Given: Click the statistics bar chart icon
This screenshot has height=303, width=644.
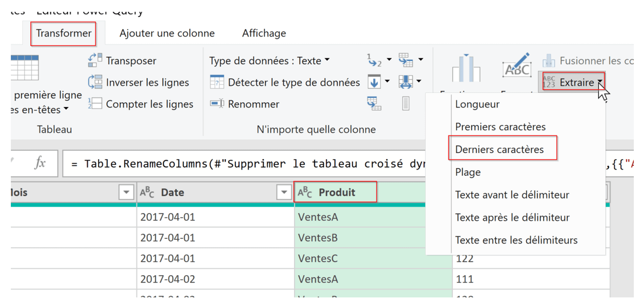Looking at the screenshot, I should 466,68.
